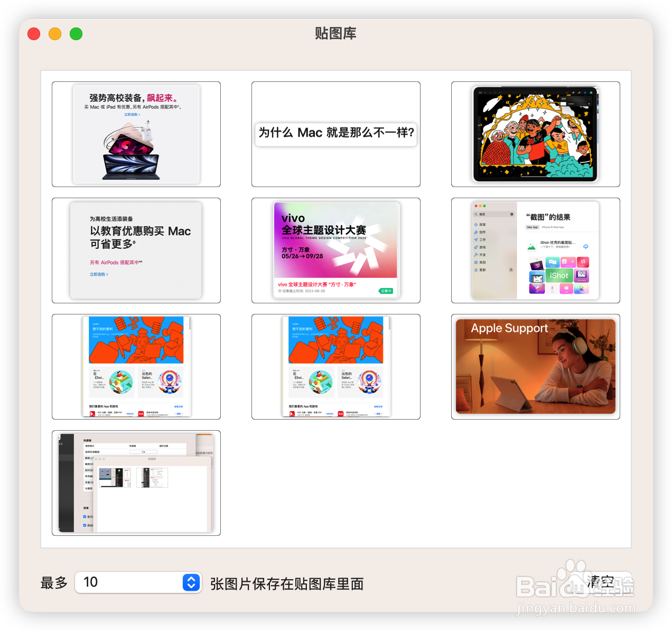672x631 pixels.
Task: Open the colorful iPad illustration thumbnail
Action: click(x=536, y=134)
